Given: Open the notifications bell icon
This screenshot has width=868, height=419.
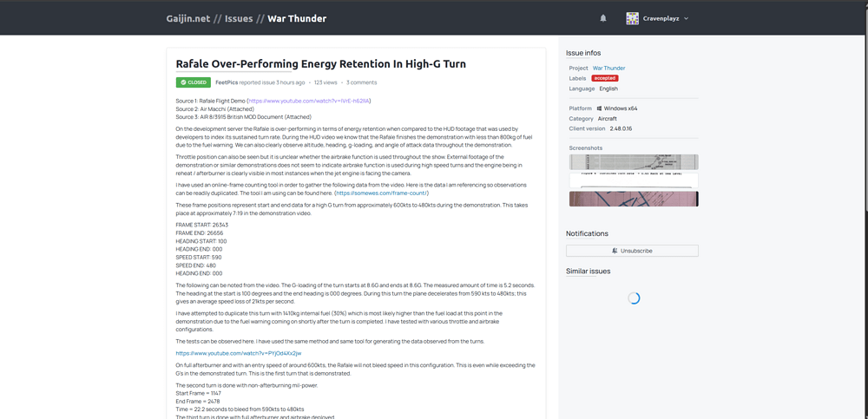Looking at the screenshot, I should (603, 18).
